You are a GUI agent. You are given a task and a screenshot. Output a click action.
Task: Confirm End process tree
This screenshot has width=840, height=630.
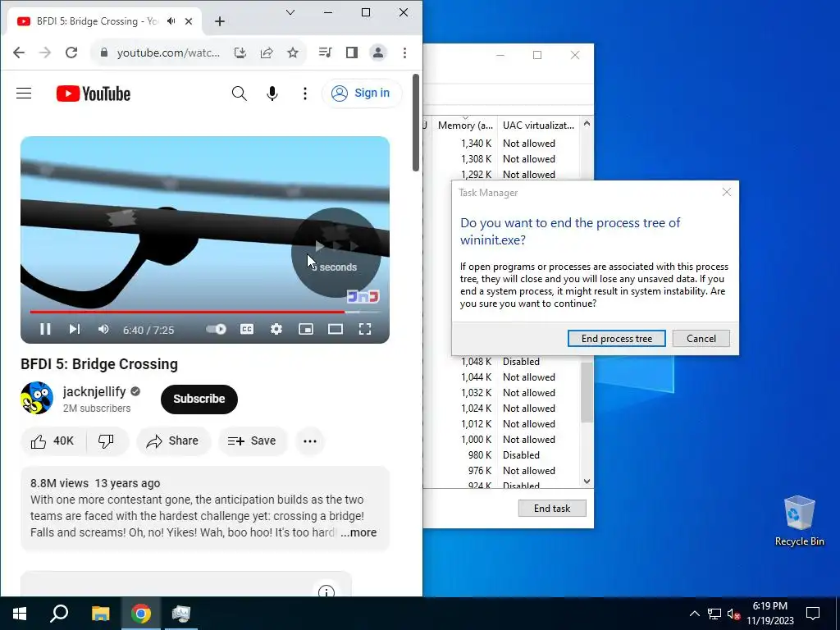[617, 339]
